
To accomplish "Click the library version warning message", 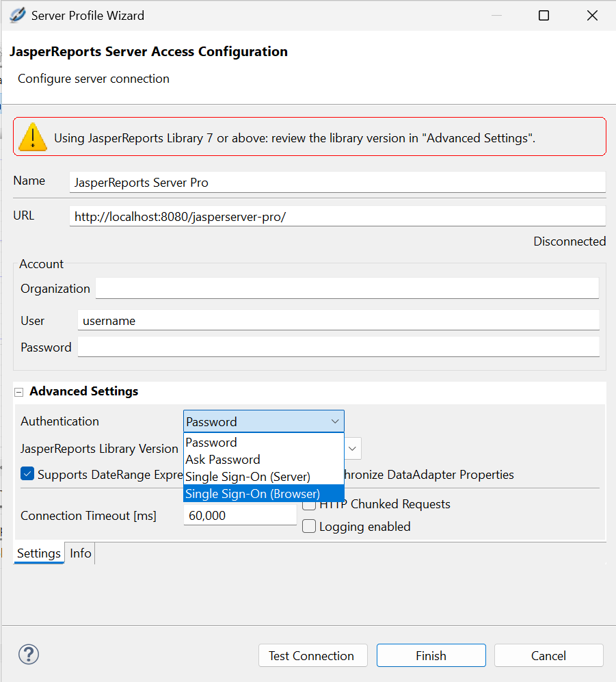I will 295,138.
